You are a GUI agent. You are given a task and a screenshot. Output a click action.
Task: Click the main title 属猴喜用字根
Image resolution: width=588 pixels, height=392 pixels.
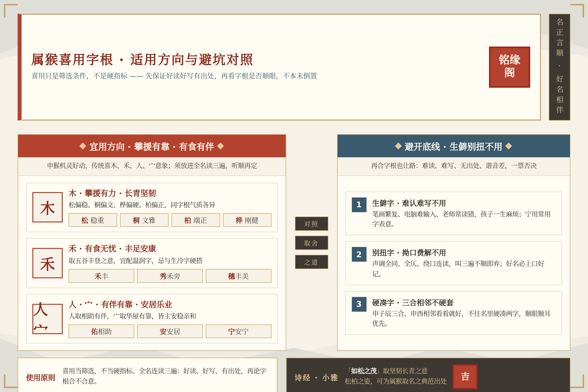click(x=142, y=60)
